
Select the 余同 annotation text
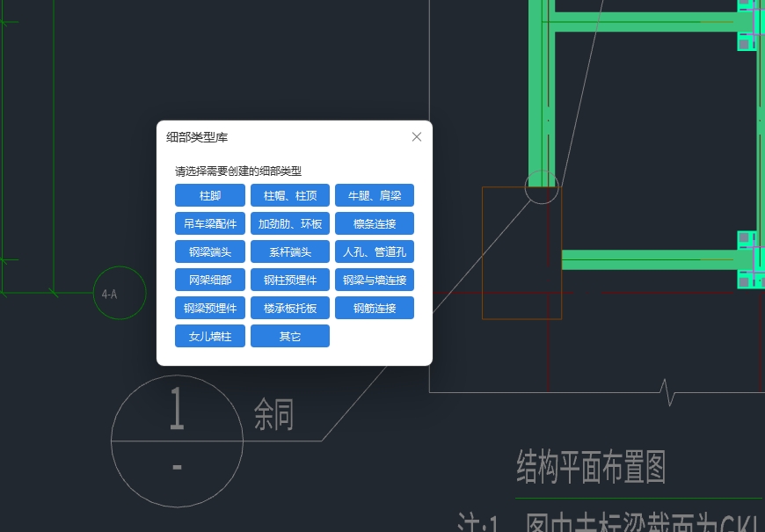(273, 414)
